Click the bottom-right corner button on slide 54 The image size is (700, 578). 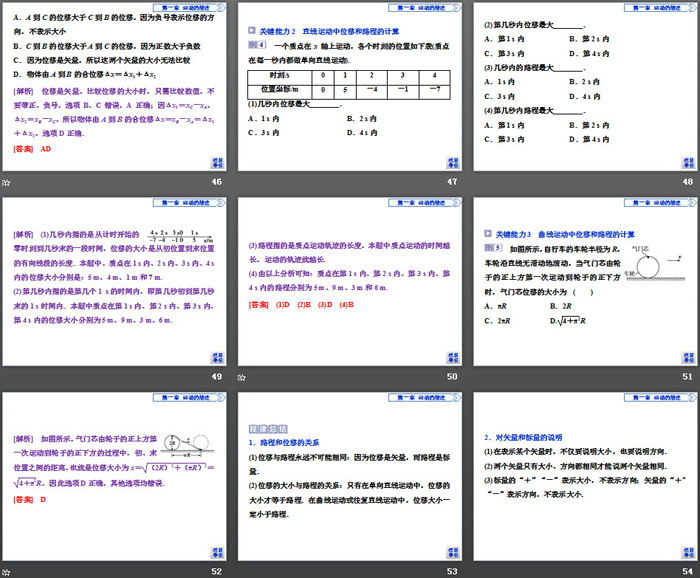coord(688,550)
